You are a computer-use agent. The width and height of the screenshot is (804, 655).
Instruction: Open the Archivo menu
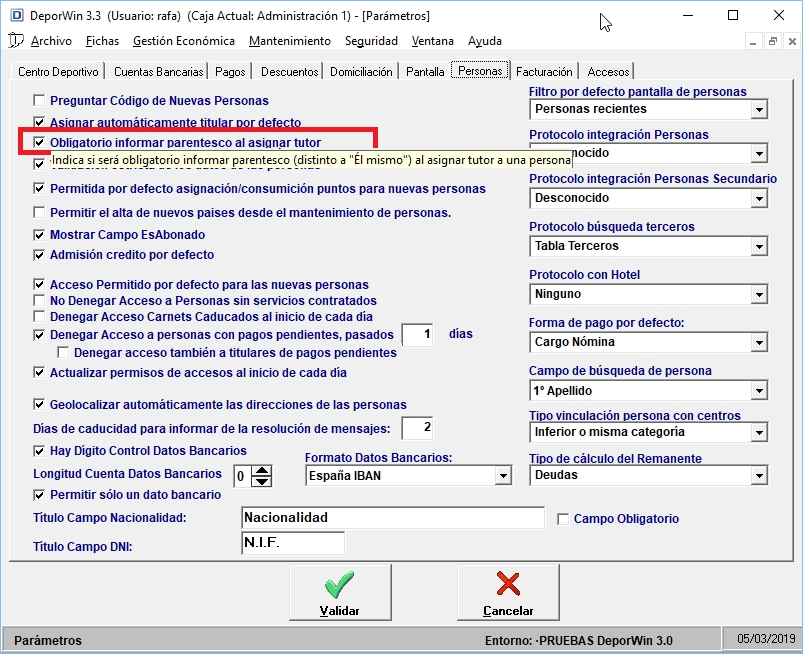tap(51, 41)
